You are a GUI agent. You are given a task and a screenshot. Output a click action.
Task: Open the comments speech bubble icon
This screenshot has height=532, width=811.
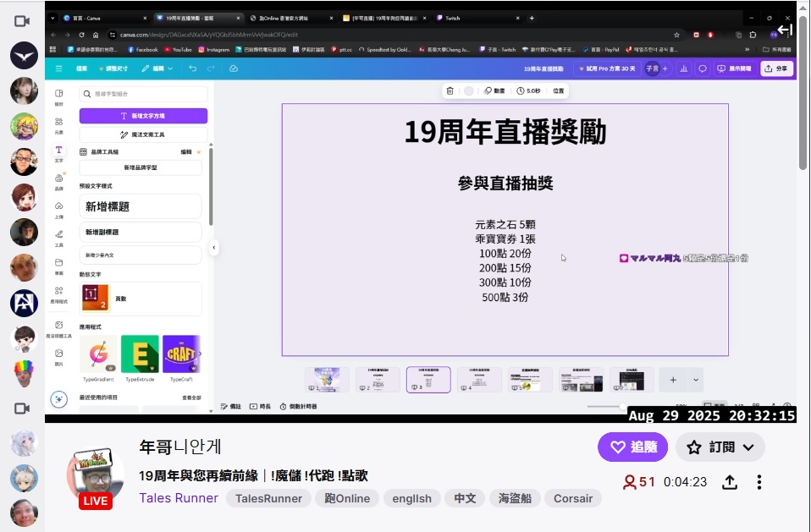click(x=702, y=69)
